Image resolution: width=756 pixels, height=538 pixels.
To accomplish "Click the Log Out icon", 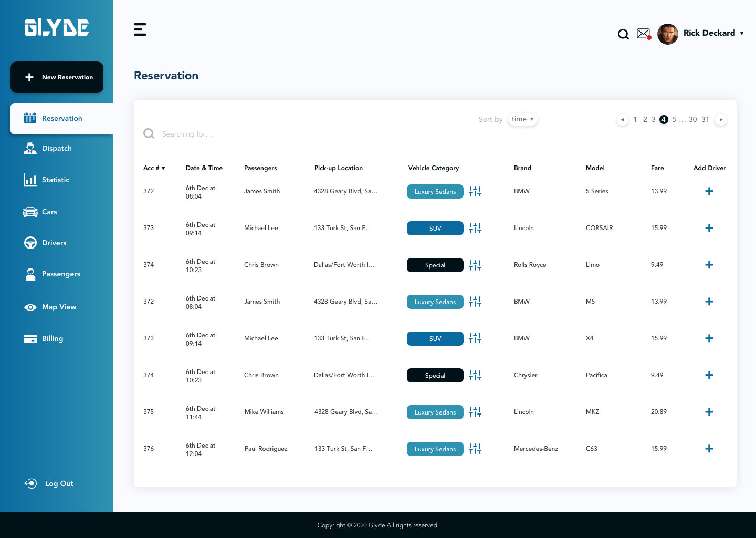I will point(30,483).
